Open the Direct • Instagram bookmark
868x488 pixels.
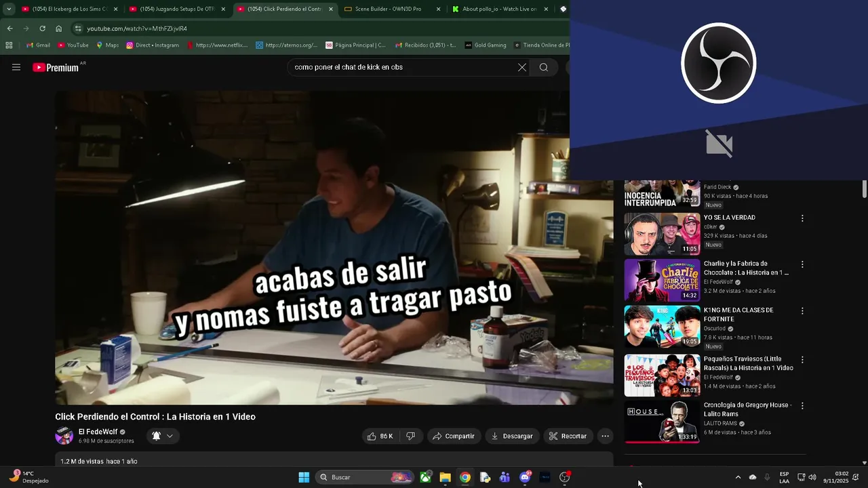(153, 45)
